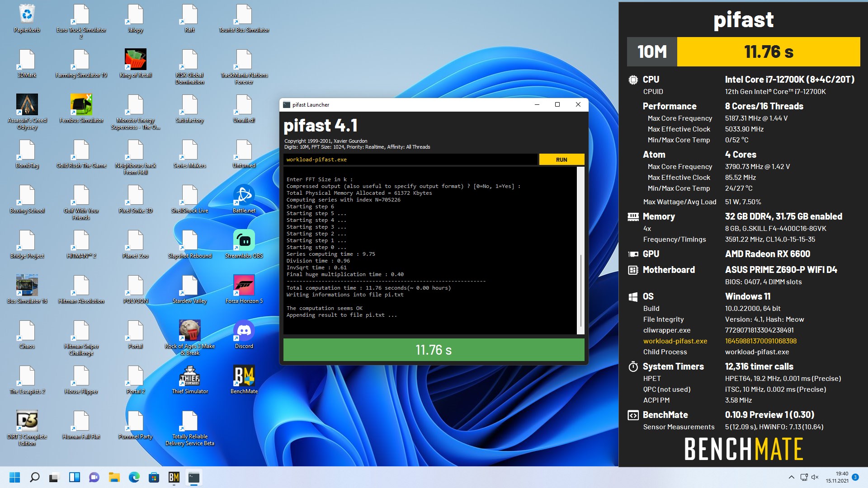The height and width of the screenshot is (488, 868).
Task: Click the Motherboard icon in BenchMate
Action: pos(633,270)
